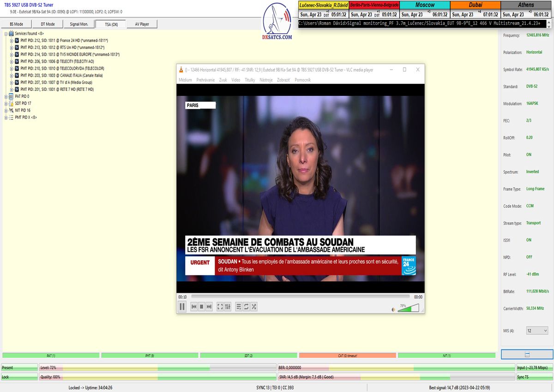Go to previous media in VLC

[194, 306]
